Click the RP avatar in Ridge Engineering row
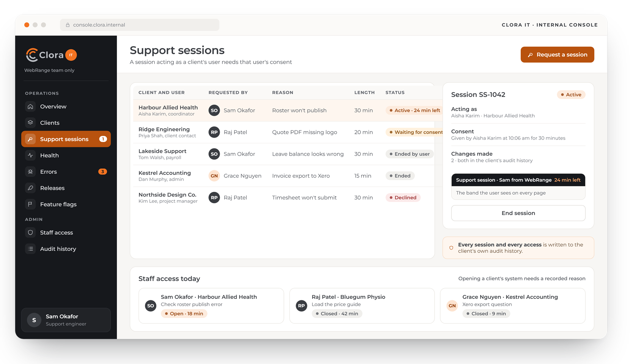630x364 pixels. tap(214, 132)
